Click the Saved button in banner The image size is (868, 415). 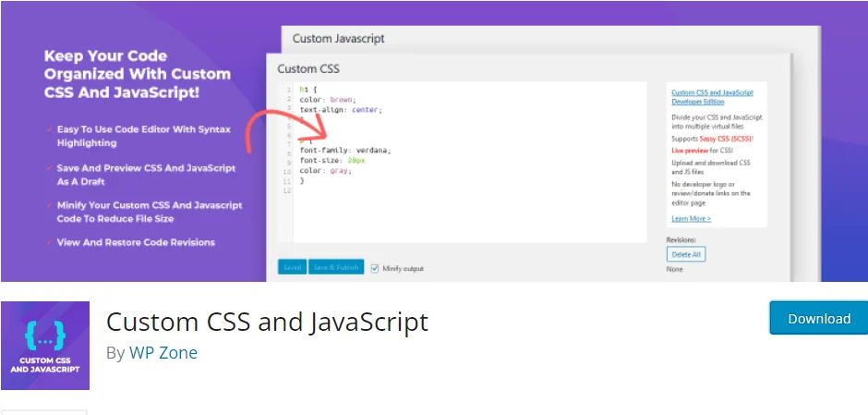click(292, 267)
